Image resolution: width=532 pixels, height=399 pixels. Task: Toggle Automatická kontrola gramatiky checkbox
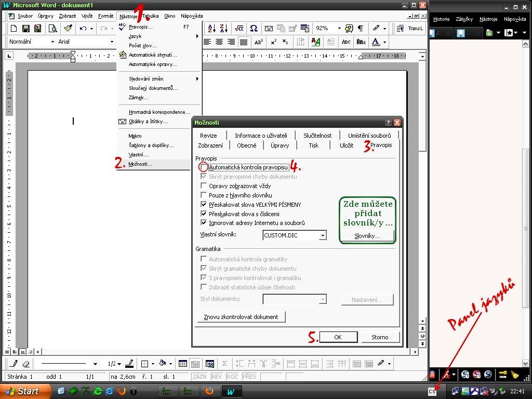(204, 259)
